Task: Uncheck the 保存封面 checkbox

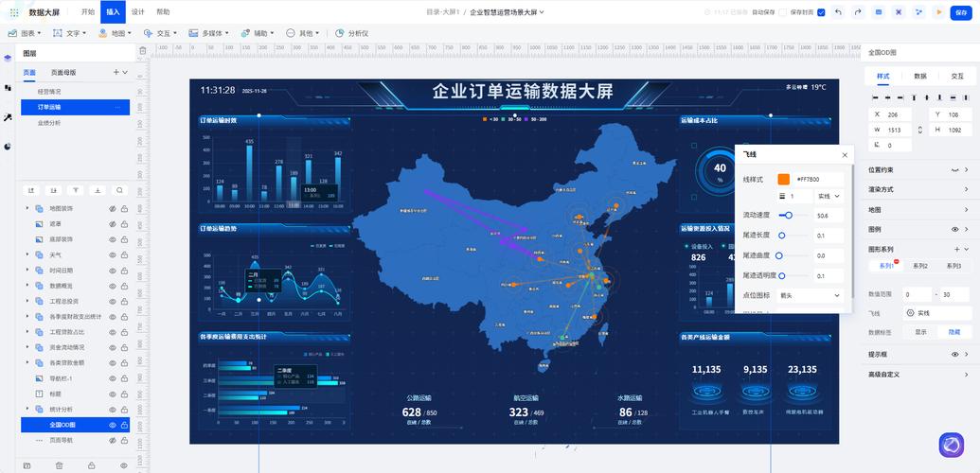Action: [x=821, y=12]
